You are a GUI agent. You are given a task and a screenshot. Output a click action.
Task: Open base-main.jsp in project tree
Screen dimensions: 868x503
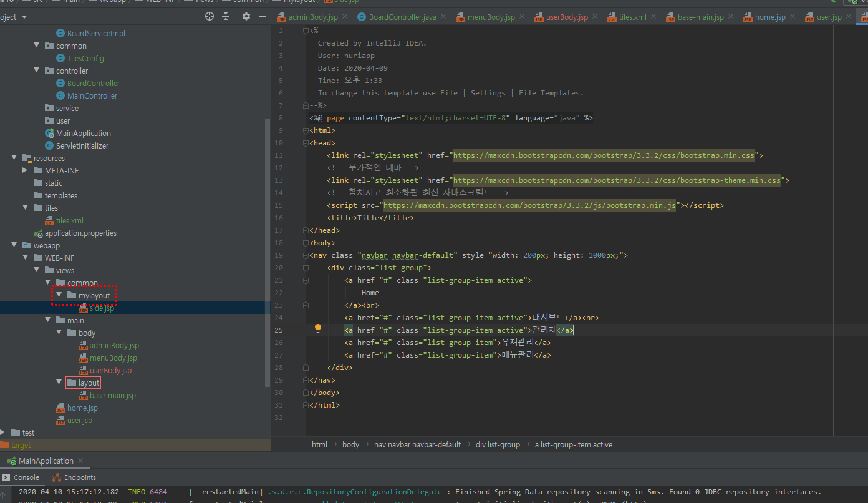tap(113, 395)
